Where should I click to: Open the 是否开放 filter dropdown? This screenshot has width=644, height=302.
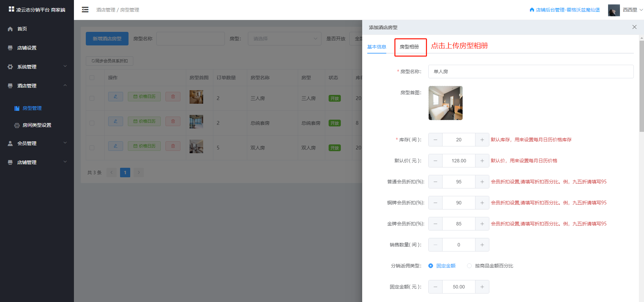356,39
